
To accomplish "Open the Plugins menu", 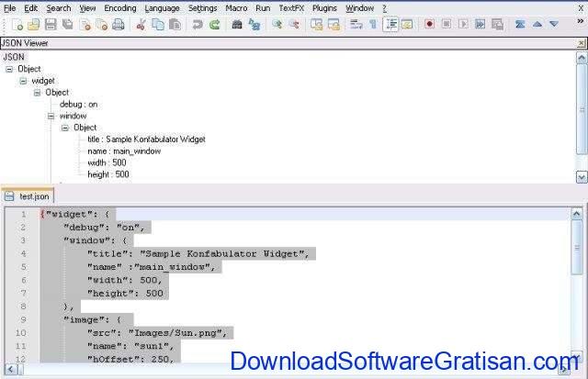I will click(x=324, y=8).
